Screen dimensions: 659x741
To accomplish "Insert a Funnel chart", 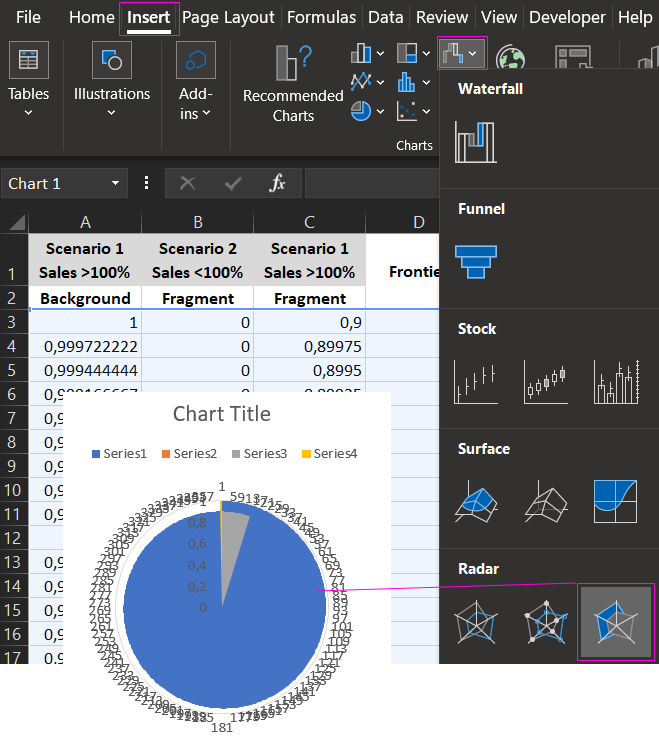I will 475,261.
